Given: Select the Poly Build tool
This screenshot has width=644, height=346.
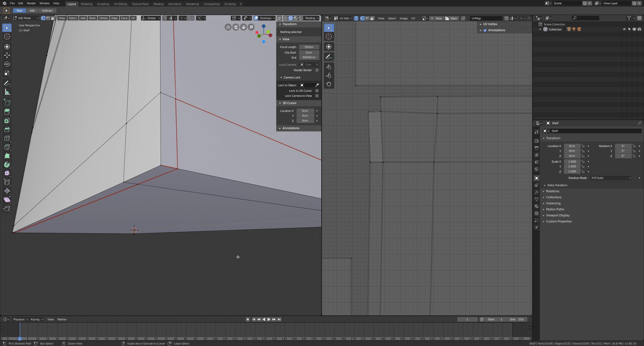Looking at the screenshot, I should [7, 156].
